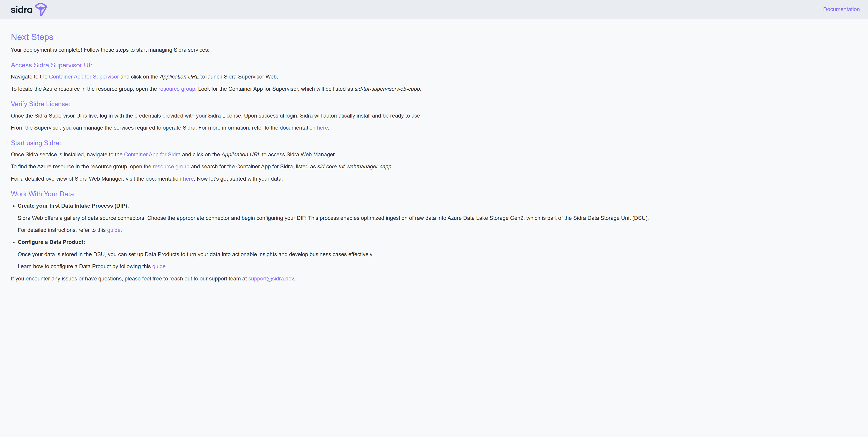Screen dimensions: 868x437
Task: Click the Next Steps page heading
Action: click(x=32, y=37)
